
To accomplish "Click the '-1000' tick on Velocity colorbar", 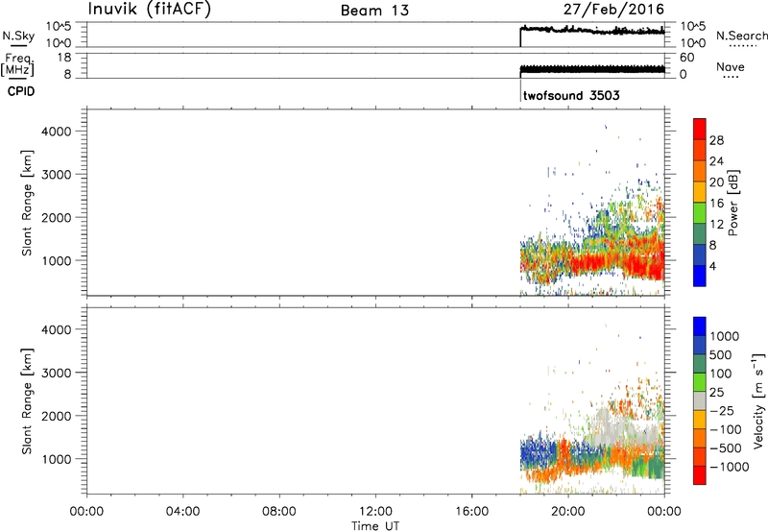I will tap(730, 467).
